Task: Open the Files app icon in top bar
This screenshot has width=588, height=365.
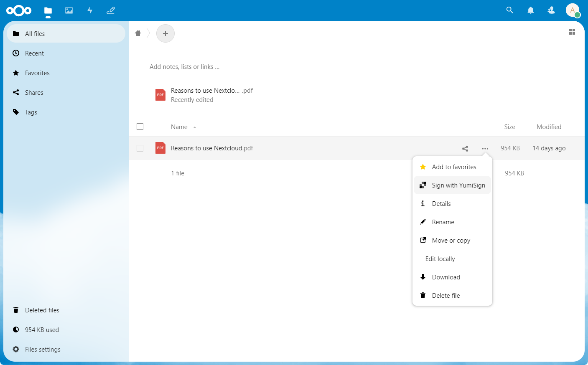Action: pyautogui.click(x=48, y=10)
